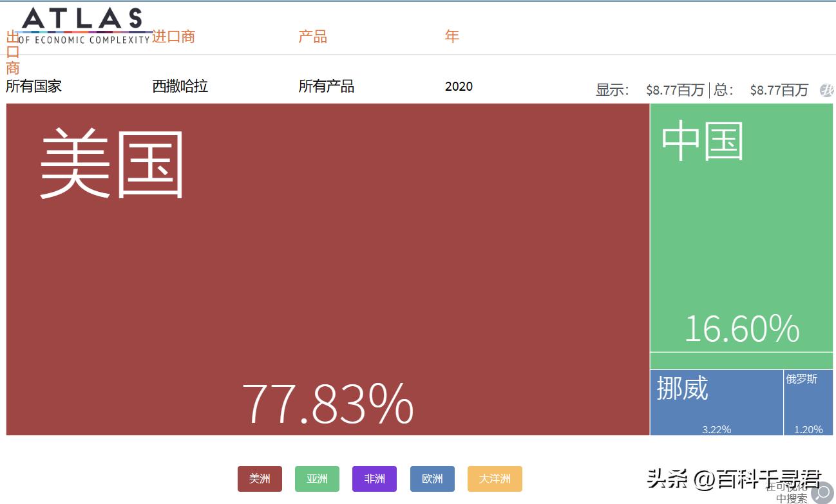Open the 2020 year dropdown
This screenshot has height=504, width=836.
(x=459, y=86)
